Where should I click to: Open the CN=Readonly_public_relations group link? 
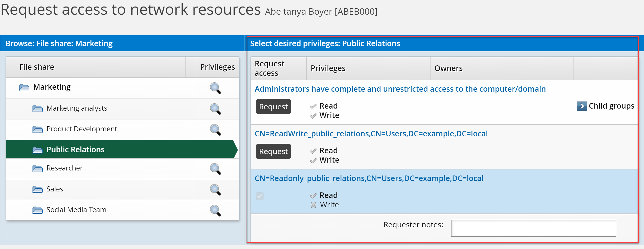(x=369, y=178)
